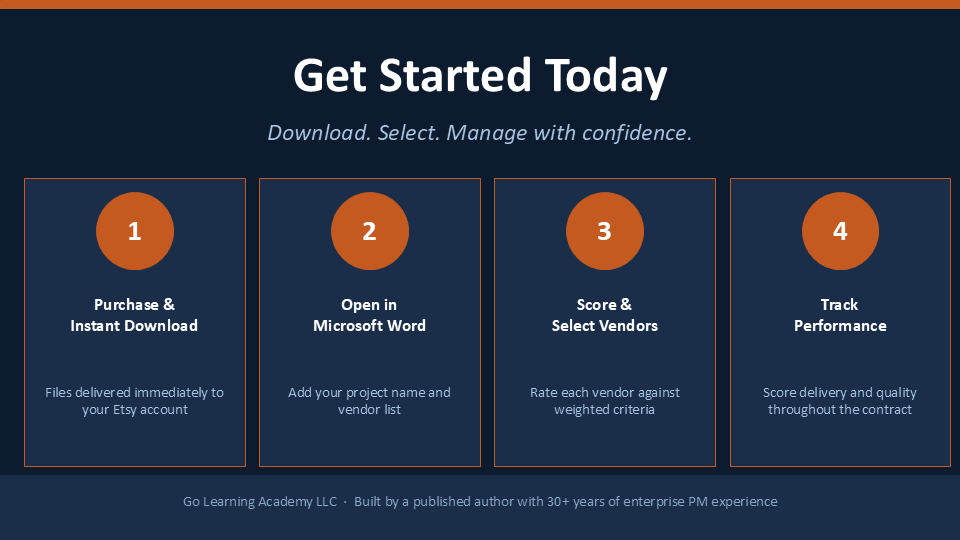Image resolution: width=960 pixels, height=540 pixels.
Task: Click the Download. Select. Manage subtitle
Action: point(480,132)
